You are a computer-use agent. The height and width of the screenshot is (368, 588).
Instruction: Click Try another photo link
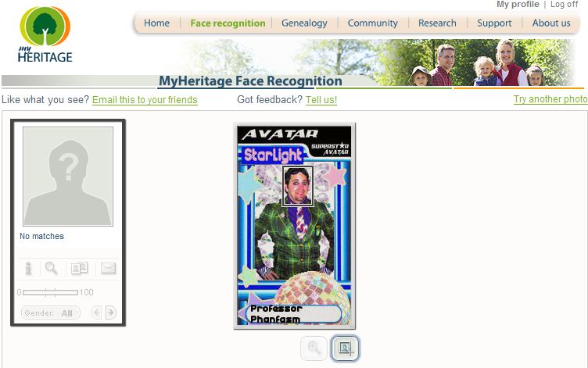(550, 99)
